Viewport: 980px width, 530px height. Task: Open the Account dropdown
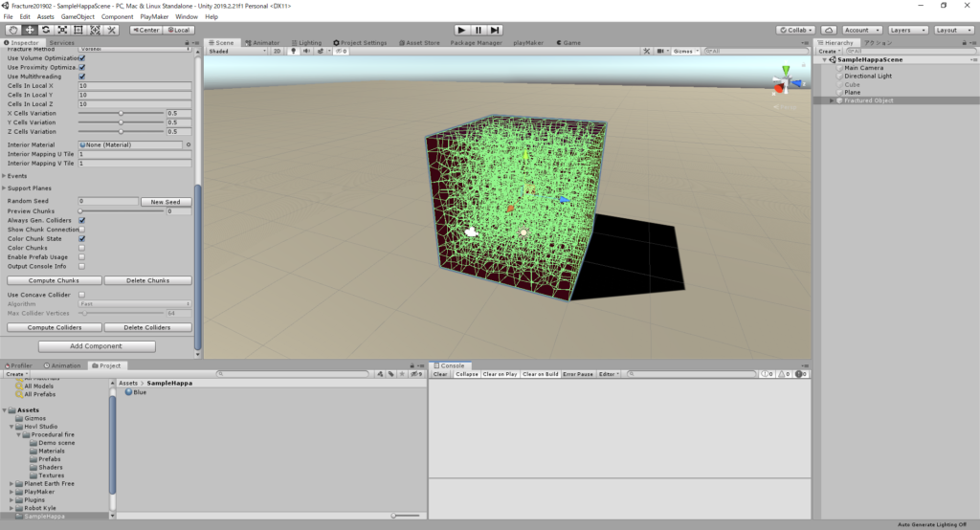(861, 30)
